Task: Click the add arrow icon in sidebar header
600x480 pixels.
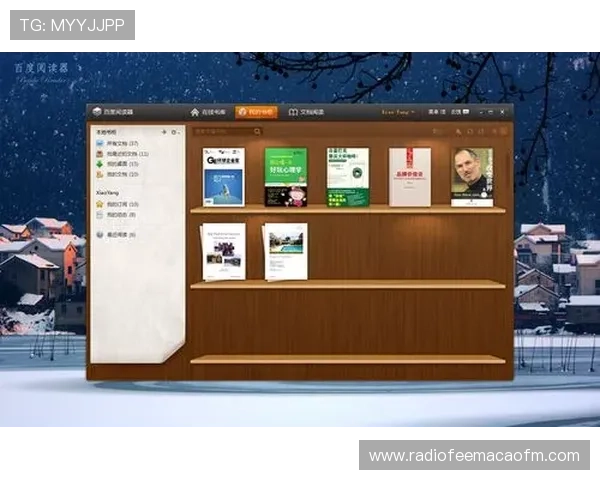Action: (x=164, y=132)
